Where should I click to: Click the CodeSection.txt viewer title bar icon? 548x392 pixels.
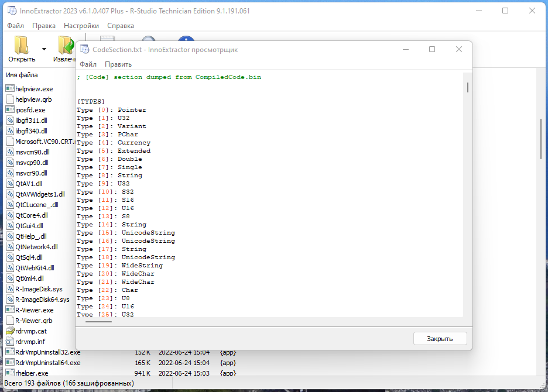[x=84, y=50]
